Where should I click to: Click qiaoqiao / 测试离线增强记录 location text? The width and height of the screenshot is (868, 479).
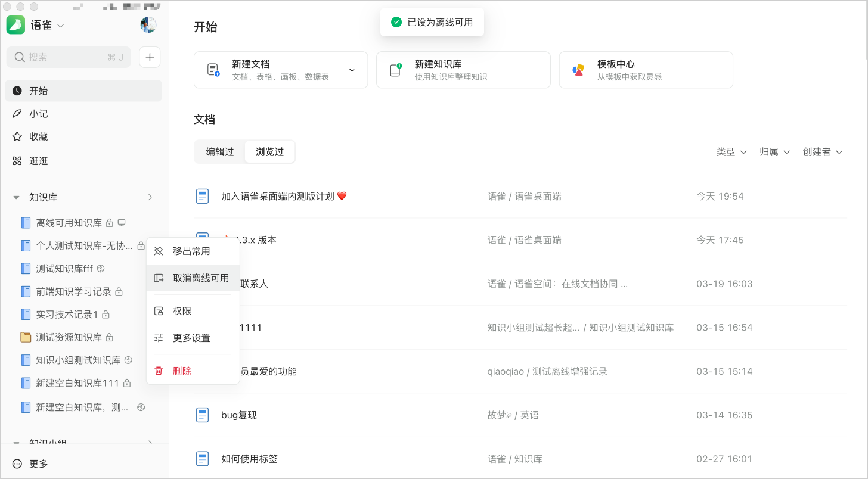click(547, 371)
